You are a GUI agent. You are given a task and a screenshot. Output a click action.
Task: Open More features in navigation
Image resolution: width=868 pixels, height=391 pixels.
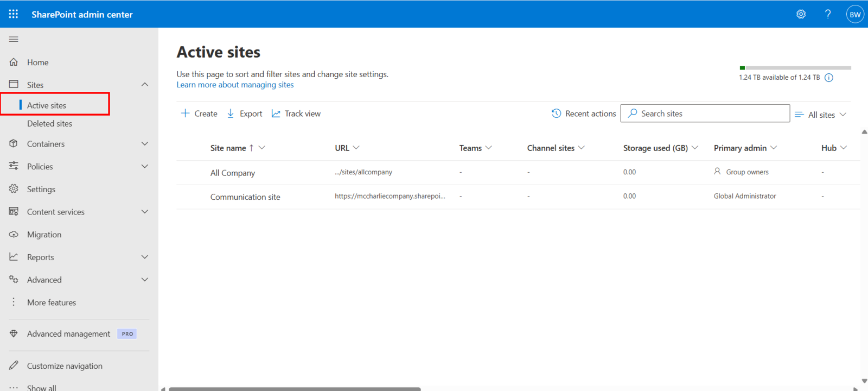[x=52, y=302]
